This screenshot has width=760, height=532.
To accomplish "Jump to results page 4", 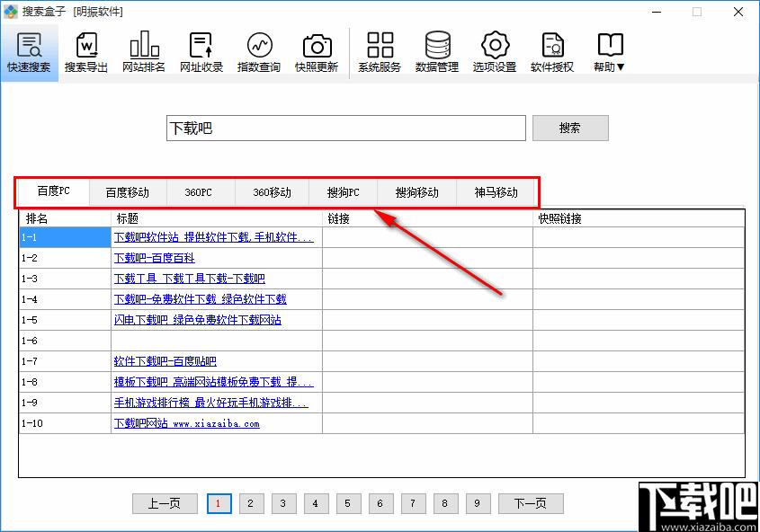I will click(317, 503).
